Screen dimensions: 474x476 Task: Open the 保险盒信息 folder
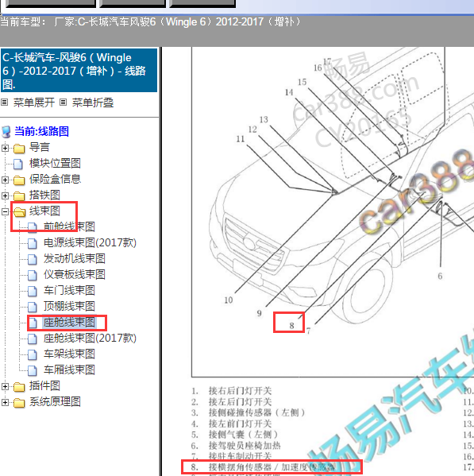(55, 179)
